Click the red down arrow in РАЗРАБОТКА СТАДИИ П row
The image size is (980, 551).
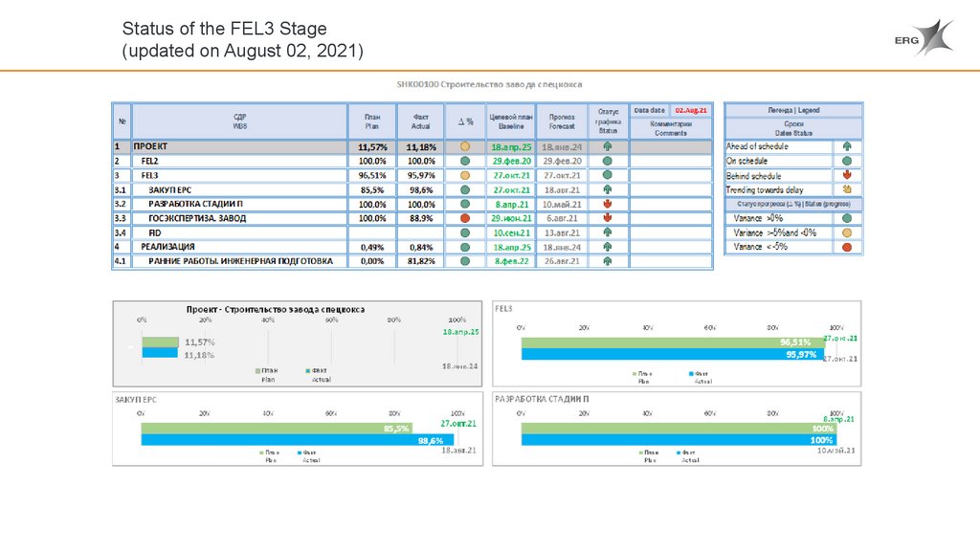click(x=607, y=204)
